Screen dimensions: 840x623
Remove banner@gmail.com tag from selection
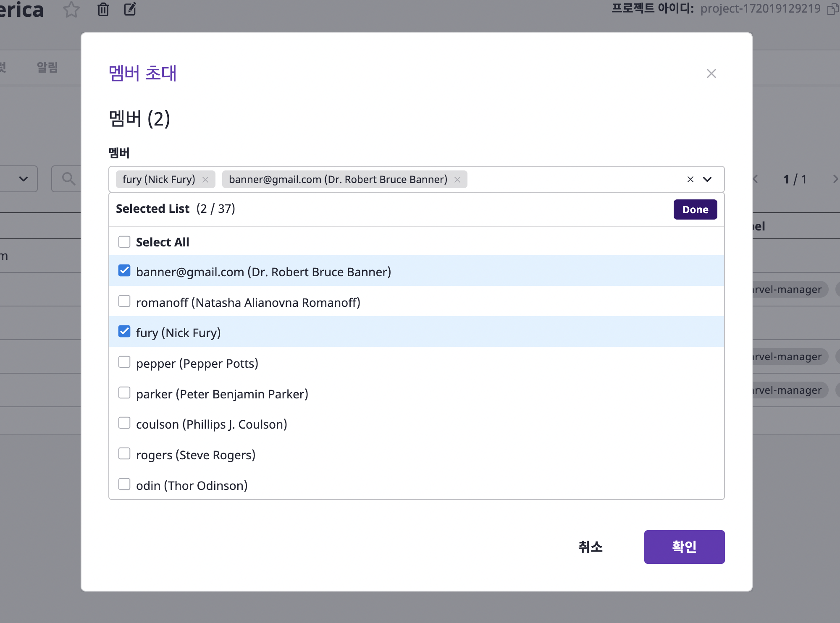(x=457, y=180)
